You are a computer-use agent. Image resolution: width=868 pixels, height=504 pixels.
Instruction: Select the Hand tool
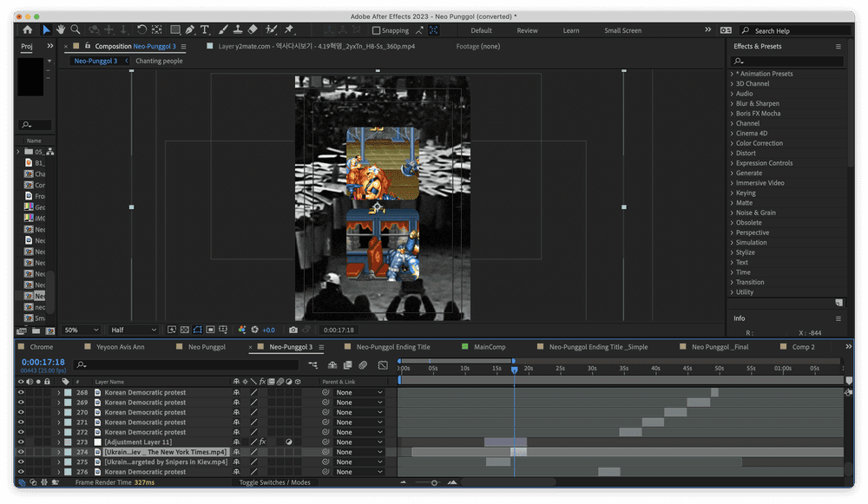click(x=61, y=29)
